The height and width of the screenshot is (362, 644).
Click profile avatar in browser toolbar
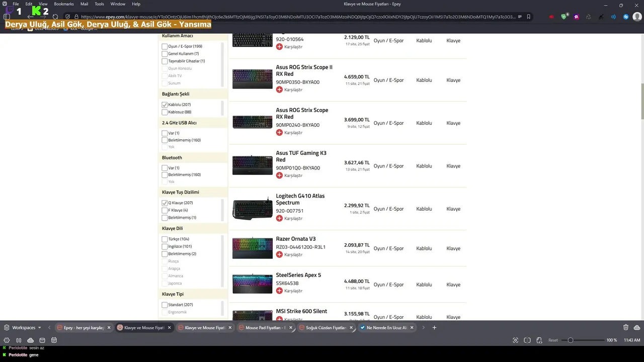[637, 17]
